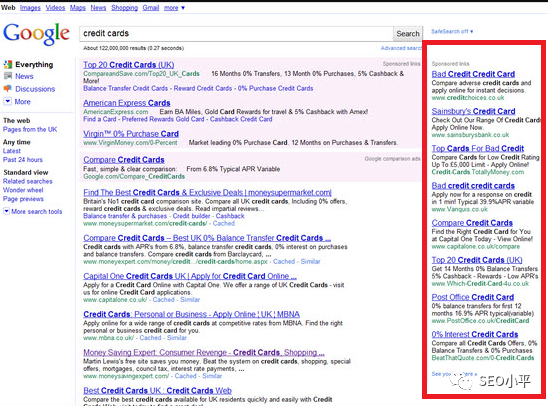Viewport: 548px width, 406px height.
Task: Focus the credit cards search box
Action: tap(236, 34)
